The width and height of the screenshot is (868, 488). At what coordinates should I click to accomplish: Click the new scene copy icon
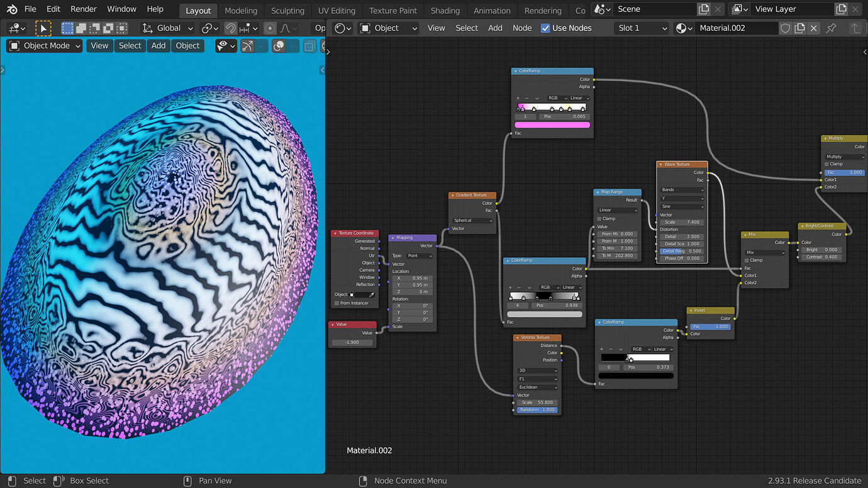pos(704,9)
